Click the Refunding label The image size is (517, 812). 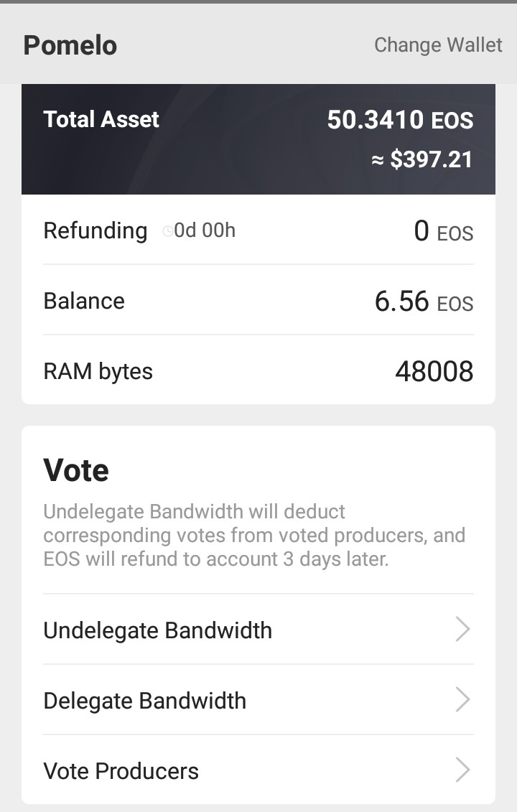(95, 230)
